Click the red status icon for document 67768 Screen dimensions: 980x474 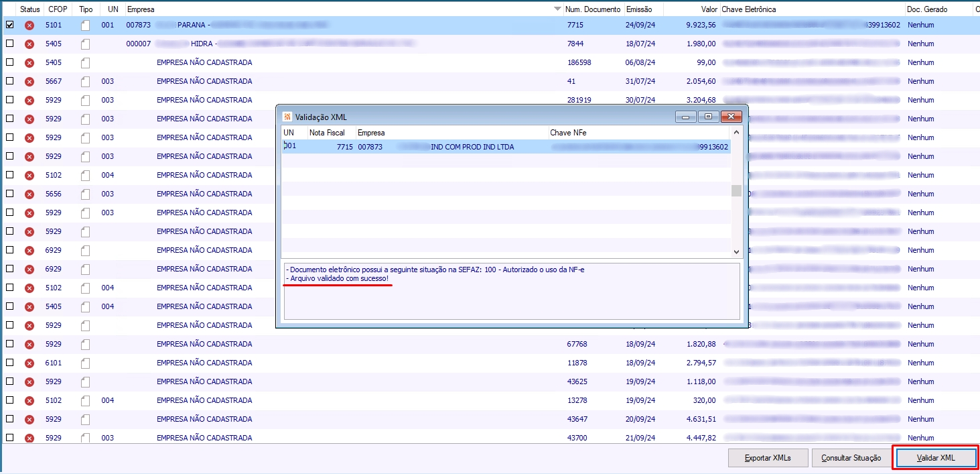pos(29,345)
